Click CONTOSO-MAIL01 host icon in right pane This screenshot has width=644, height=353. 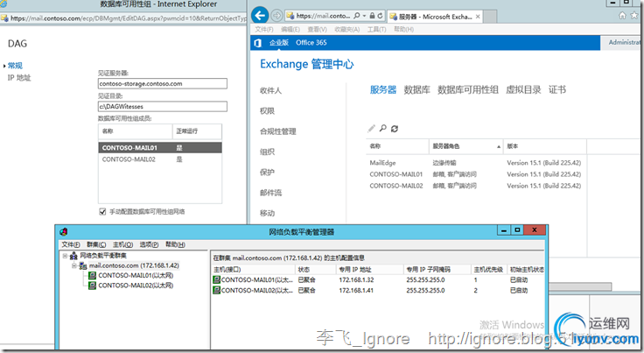[216, 279]
